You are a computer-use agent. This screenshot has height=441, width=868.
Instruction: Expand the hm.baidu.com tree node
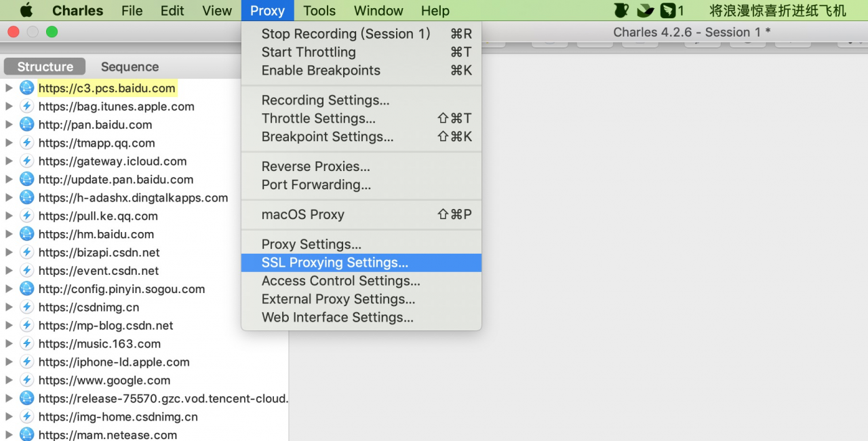click(9, 234)
